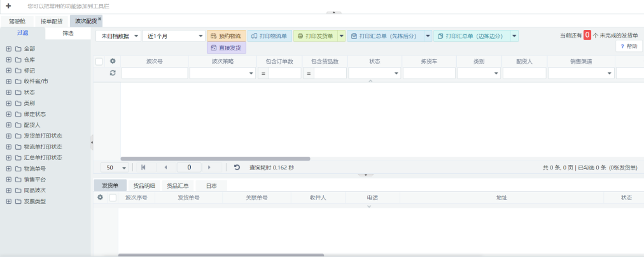Expand the 全部 tree node
Viewport: 644px width, 258px height.
(x=8, y=48)
